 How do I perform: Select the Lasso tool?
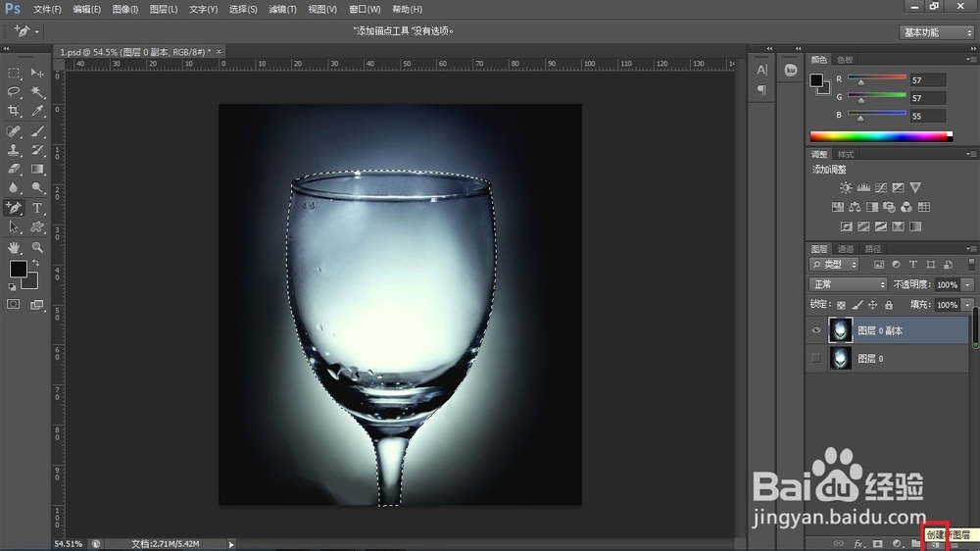click(15, 92)
